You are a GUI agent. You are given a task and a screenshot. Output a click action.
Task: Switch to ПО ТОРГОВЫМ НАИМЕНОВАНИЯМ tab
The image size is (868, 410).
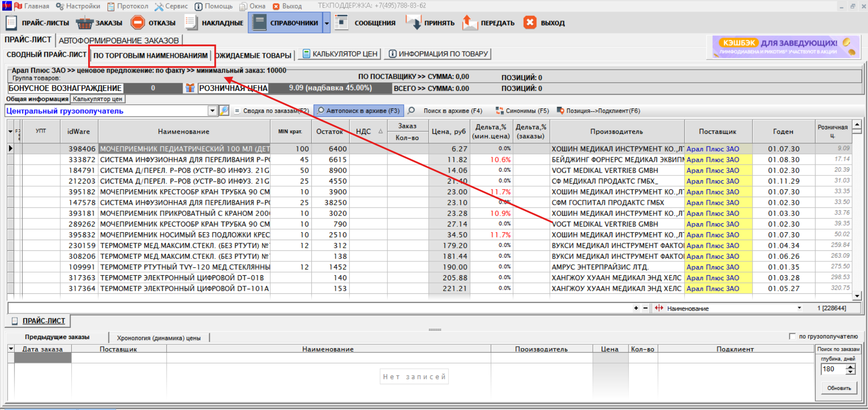[x=151, y=56]
